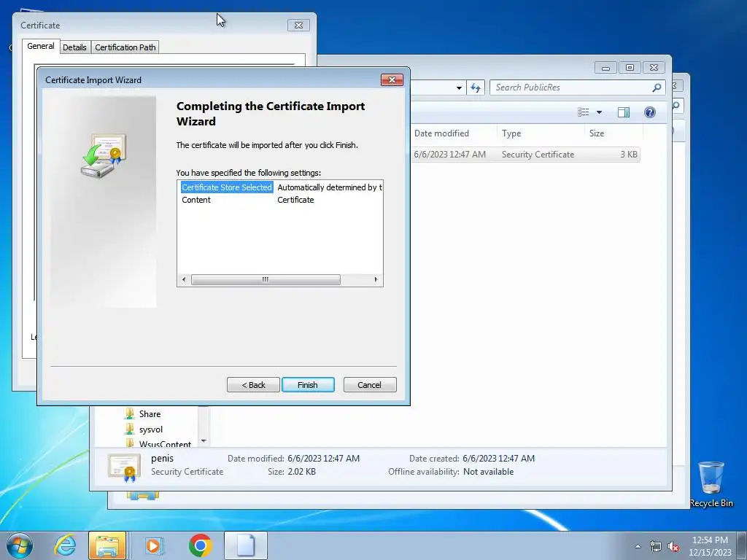Image resolution: width=747 pixels, height=560 pixels.
Task: Show hidden icons in system tray
Action: tap(638, 546)
